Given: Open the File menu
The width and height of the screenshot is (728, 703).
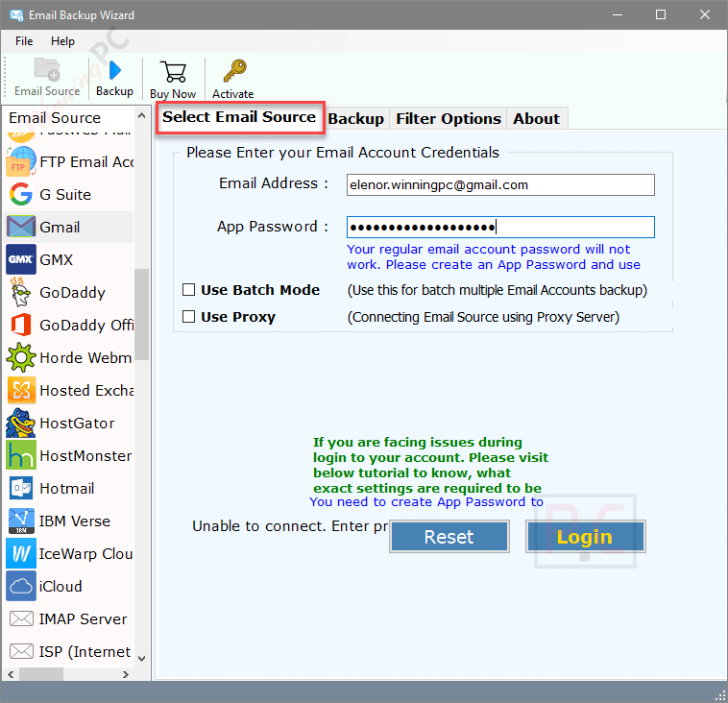Looking at the screenshot, I should pyautogui.click(x=24, y=41).
